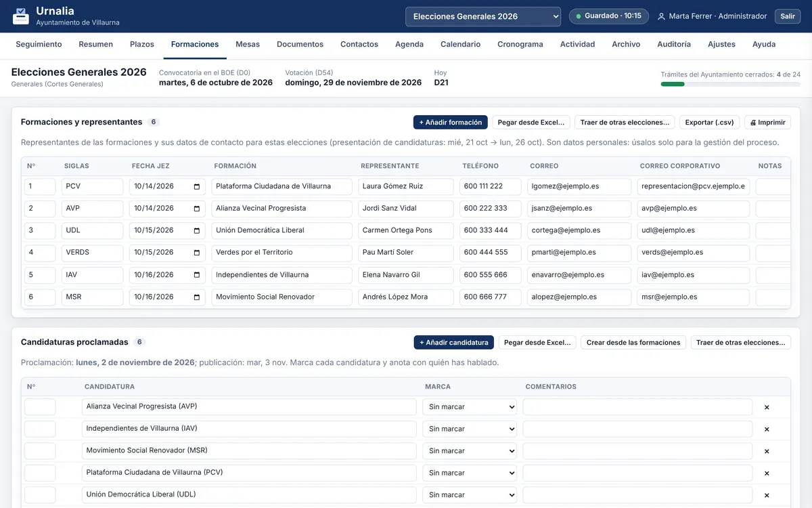Click Traer de otras elecciones for candidaturas
Image resolution: width=812 pixels, height=508 pixels.
tap(741, 343)
